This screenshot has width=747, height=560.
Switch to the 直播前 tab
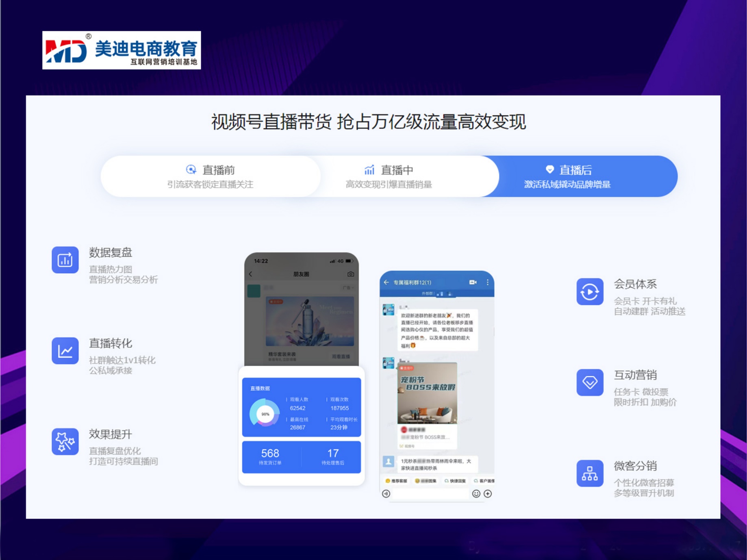tap(211, 176)
